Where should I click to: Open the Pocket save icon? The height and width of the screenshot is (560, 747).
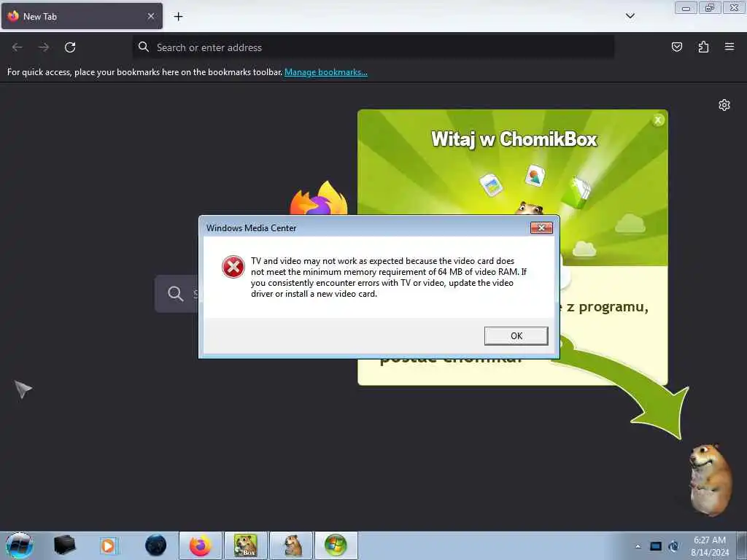[676, 47]
